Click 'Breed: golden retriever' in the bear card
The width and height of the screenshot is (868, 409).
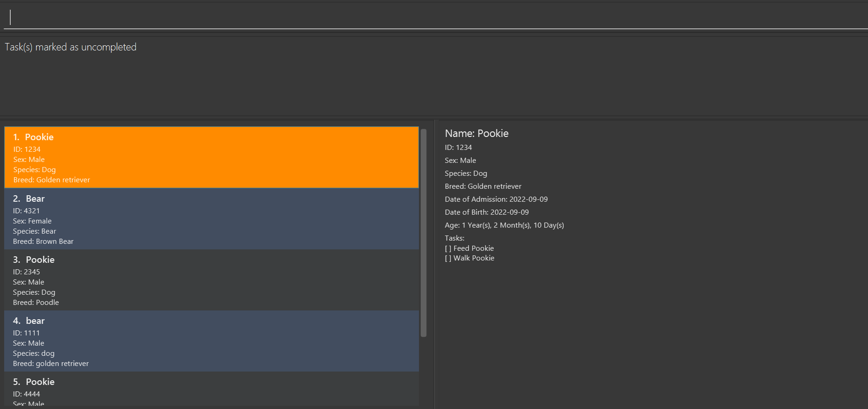[51, 364]
